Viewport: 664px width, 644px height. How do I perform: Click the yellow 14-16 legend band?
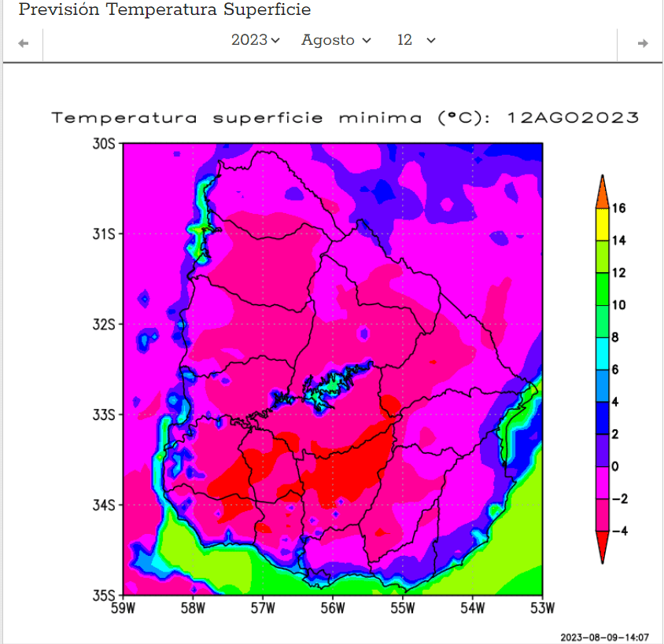[x=602, y=225]
